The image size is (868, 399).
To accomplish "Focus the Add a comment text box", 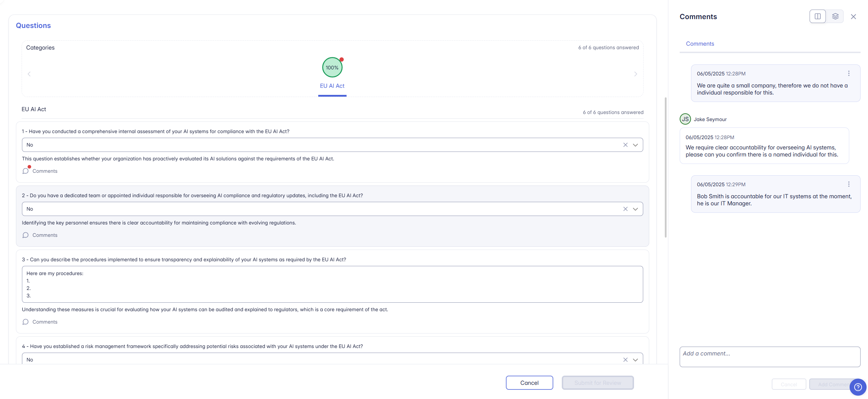I will click(770, 357).
